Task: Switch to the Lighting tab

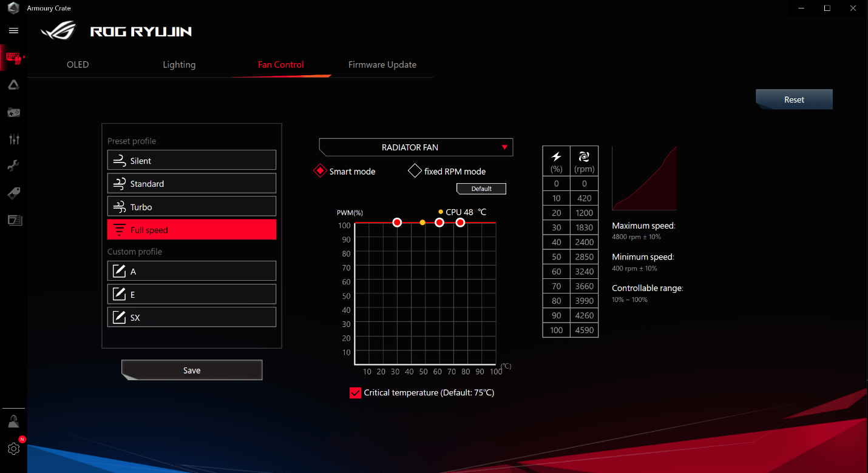Action: coord(179,64)
